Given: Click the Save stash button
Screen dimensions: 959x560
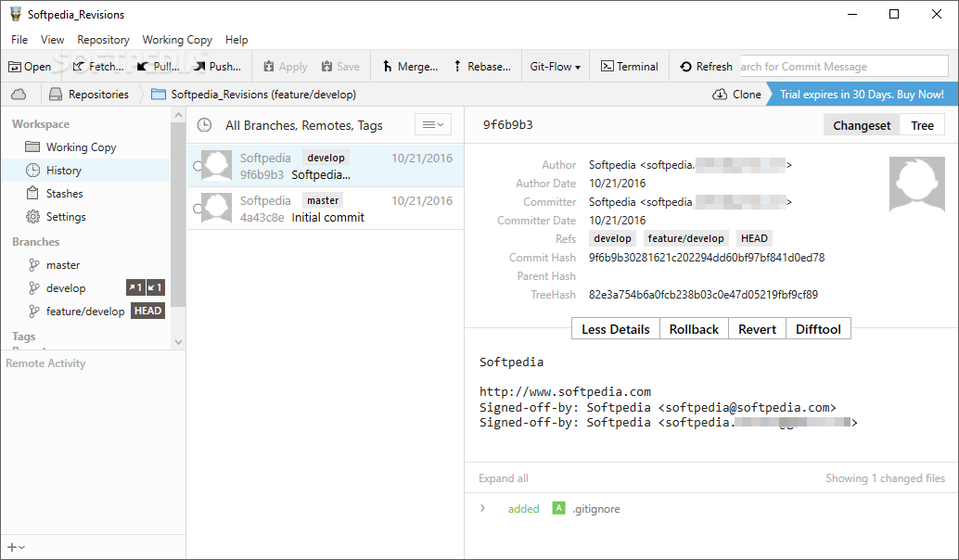Looking at the screenshot, I should 340,67.
